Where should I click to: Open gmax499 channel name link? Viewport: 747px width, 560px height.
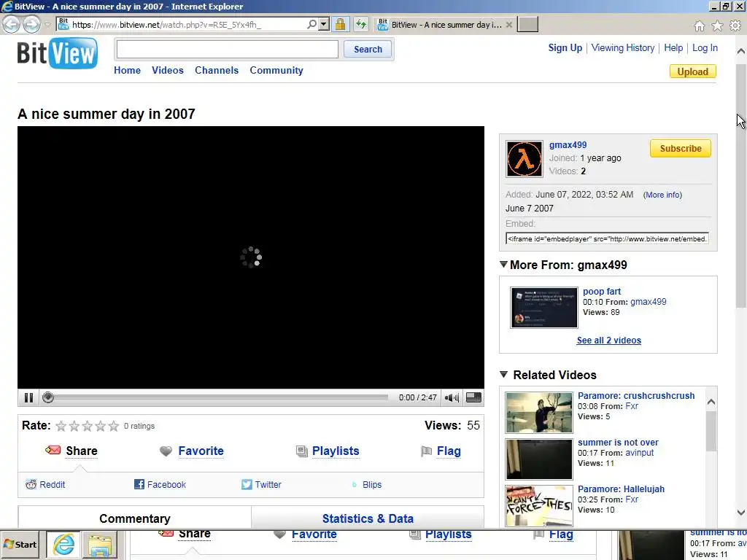tap(568, 145)
